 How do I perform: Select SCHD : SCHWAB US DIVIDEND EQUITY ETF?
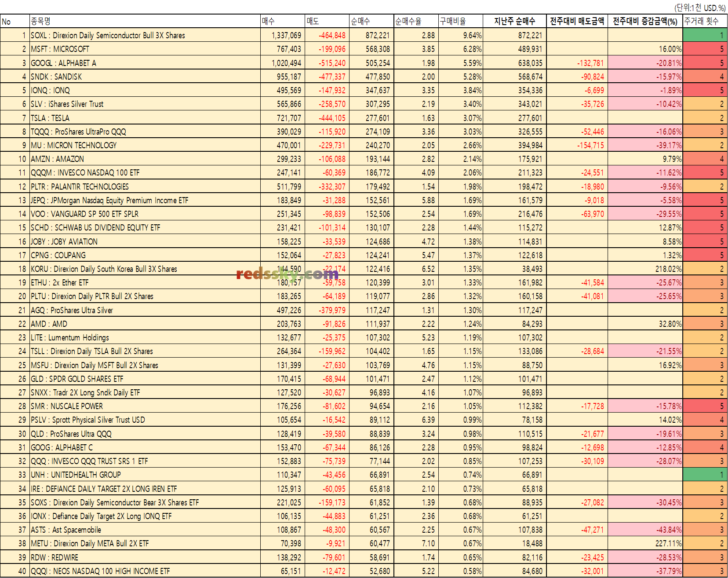(145, 227)
